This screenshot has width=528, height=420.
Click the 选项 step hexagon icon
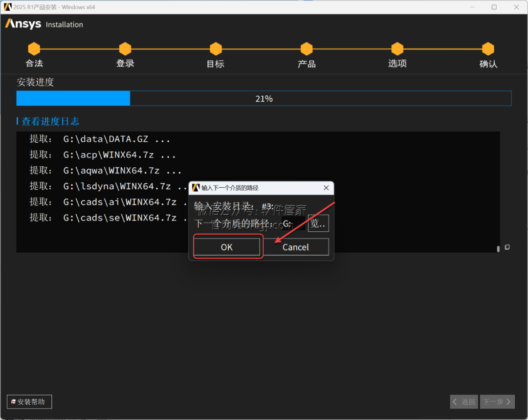pos(397,49)
